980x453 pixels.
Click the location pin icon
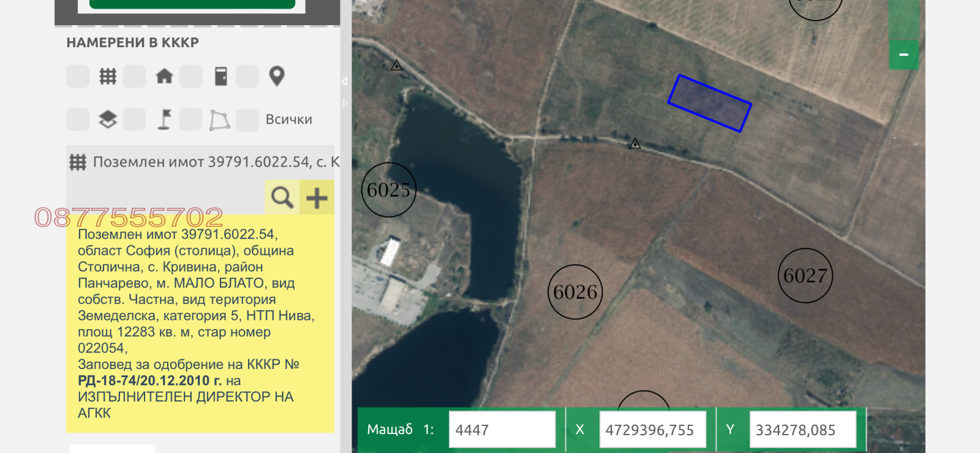click(277, 77)
